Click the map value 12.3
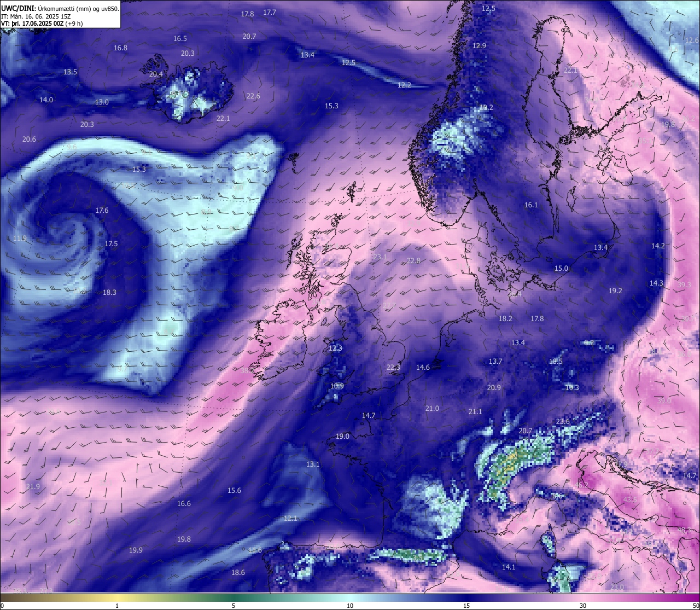The width and height of the screenshot is (700, 610). [335, 348]
